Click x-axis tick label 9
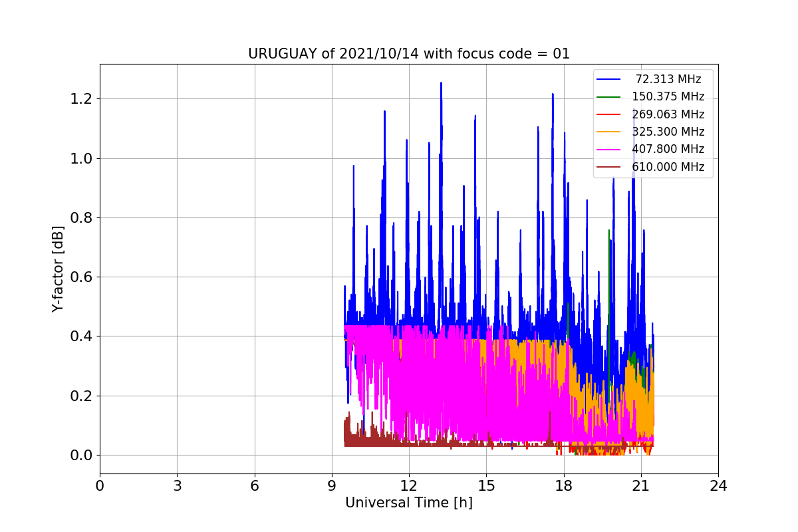Image resolution: width=798 pixels, height=532 pixels. click(x=332, y=486)
